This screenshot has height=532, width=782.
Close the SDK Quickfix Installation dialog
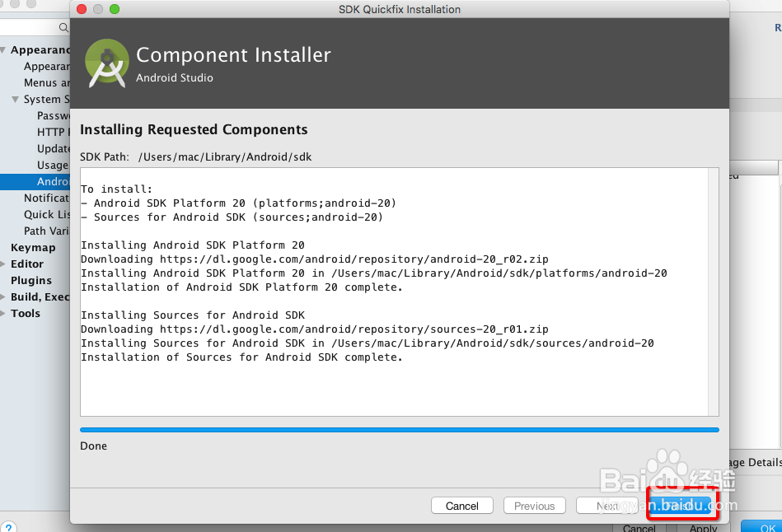pyautogui.click(x=82, y=9)
